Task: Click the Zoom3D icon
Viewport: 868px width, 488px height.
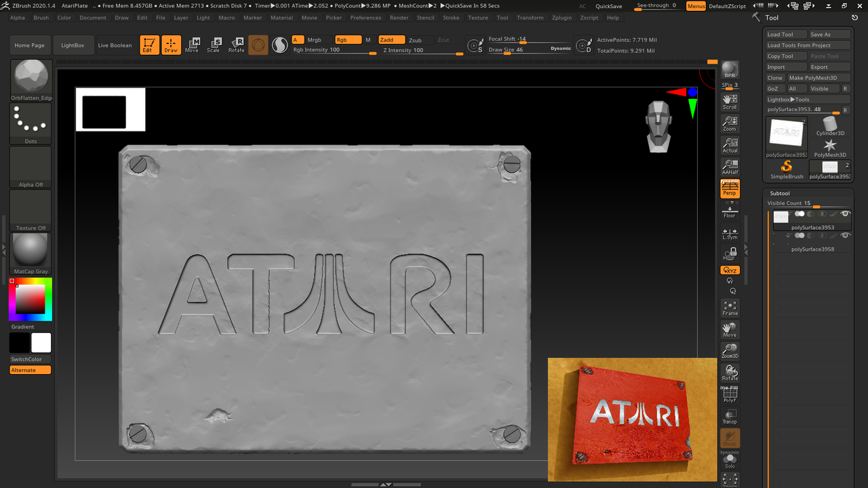Action: point(730,350)
